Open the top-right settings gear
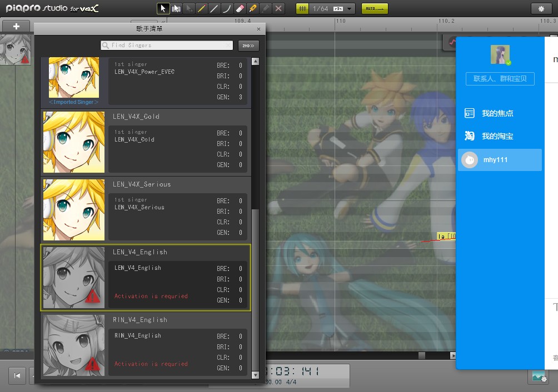Screen dimensions: 558x392 click(x=541, y=9)
